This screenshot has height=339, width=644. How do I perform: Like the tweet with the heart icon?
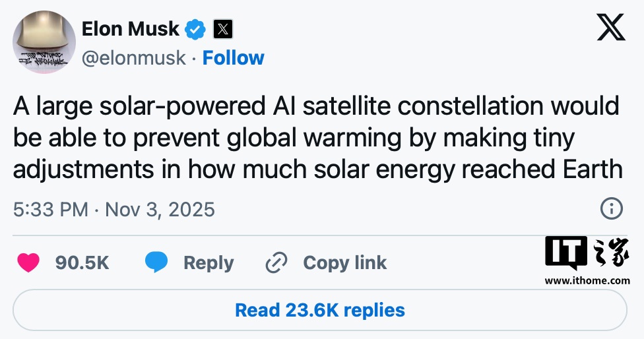(28, 262)
